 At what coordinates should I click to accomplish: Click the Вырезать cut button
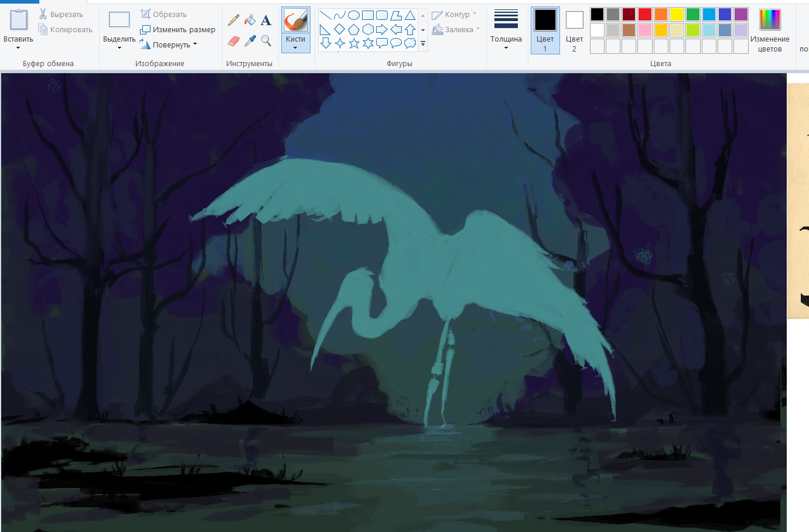(x=61, y=14)
